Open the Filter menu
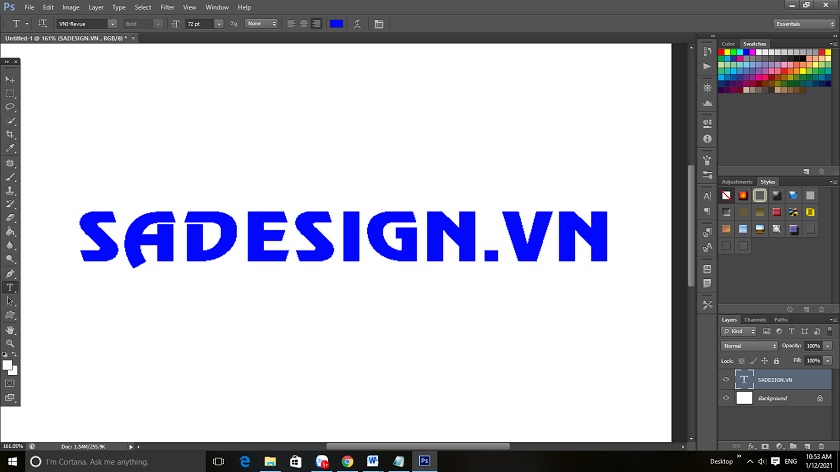840x472 pixels. point(167,8)
